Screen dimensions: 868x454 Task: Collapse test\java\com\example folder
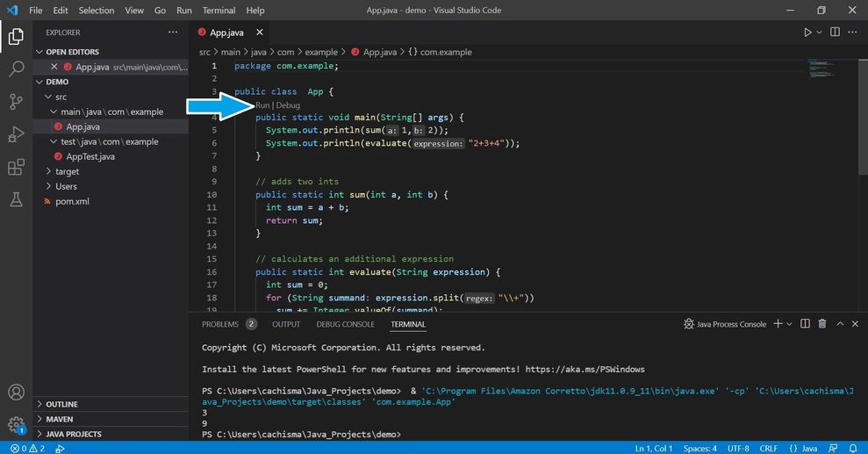111,141
